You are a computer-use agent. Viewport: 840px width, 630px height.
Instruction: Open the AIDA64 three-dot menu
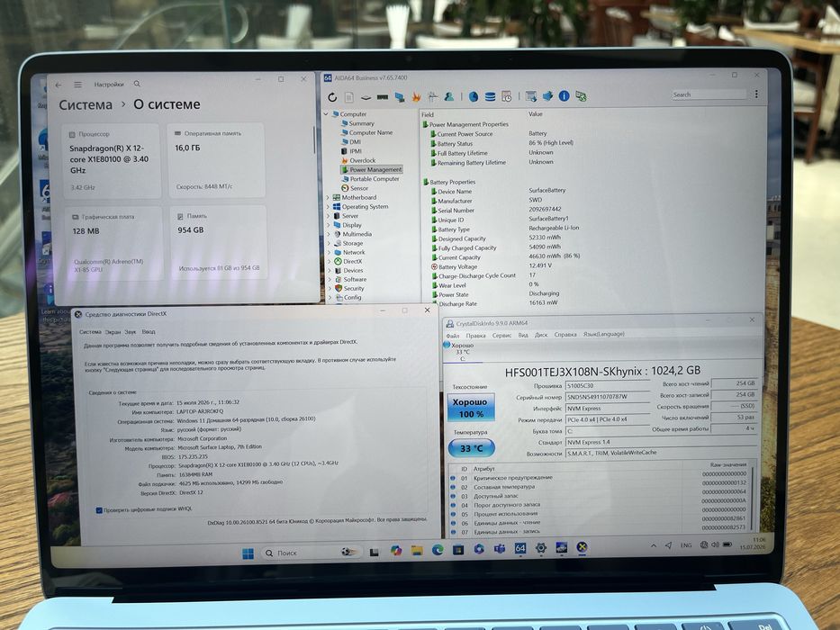[756, 94]
